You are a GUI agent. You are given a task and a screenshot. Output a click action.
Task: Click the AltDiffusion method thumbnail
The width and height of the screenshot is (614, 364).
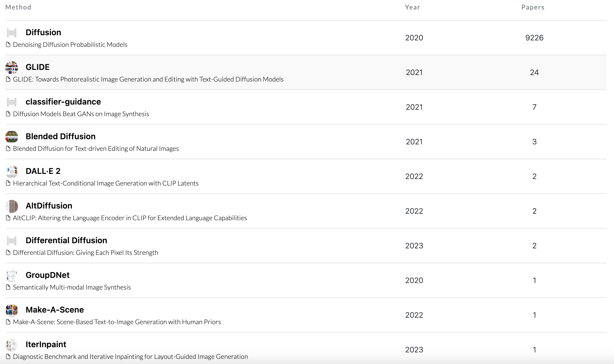point(12,206)
